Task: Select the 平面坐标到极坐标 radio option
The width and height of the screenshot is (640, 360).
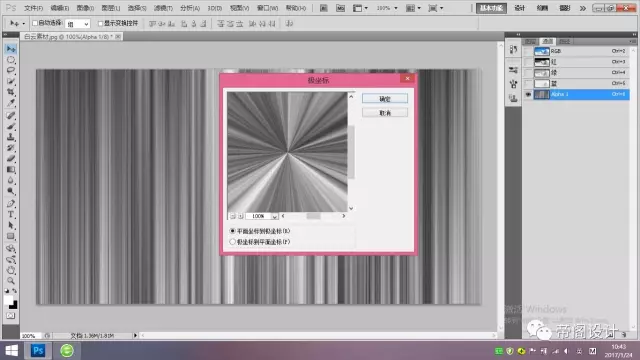Action: (x=232, y=231)
